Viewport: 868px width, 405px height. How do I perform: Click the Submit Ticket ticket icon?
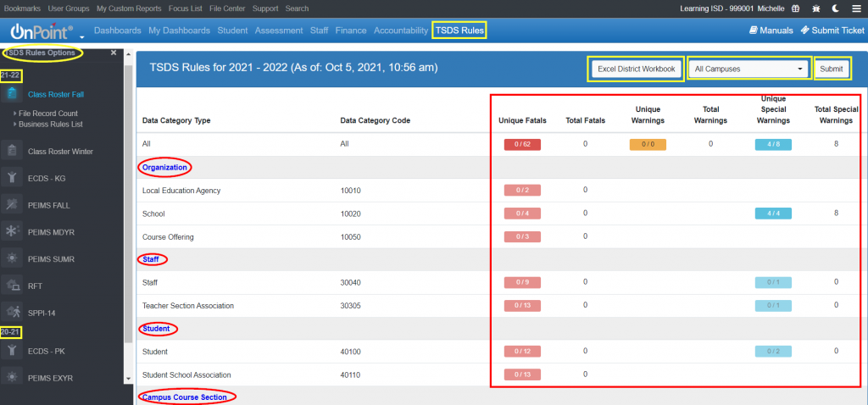click(x=804, y=31)
